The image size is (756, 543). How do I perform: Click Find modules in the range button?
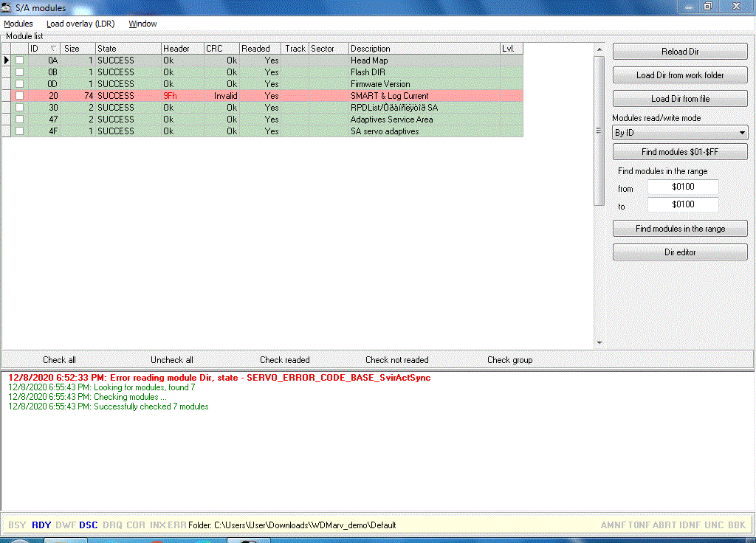[x=680, y=229]
